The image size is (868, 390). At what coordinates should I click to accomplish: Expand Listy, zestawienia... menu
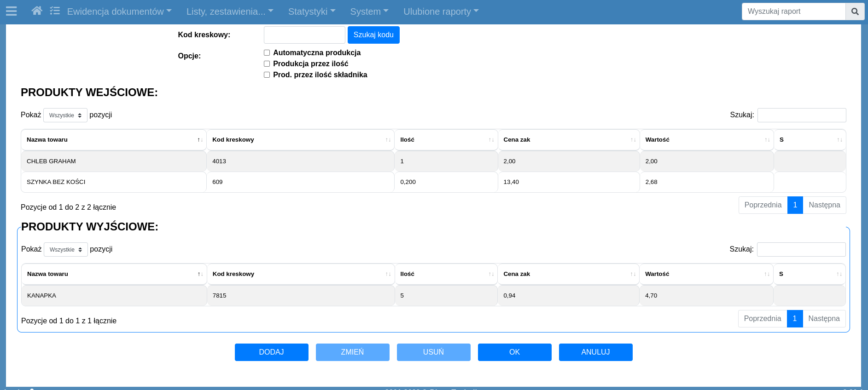coord(230,11)
